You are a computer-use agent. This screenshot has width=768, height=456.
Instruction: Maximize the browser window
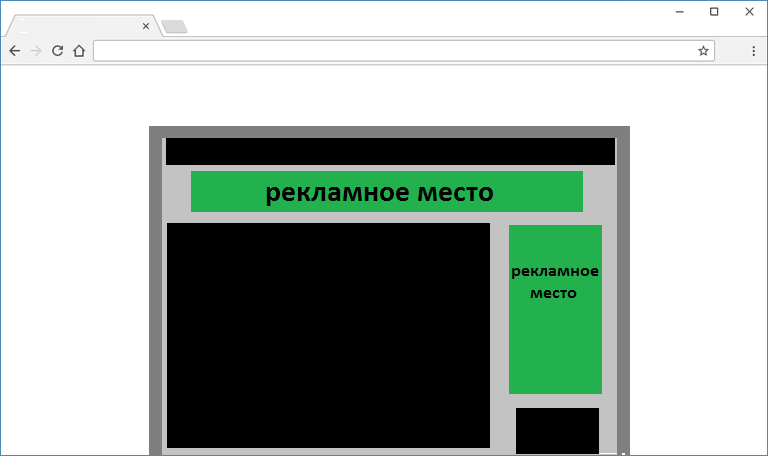pos(714,11)
